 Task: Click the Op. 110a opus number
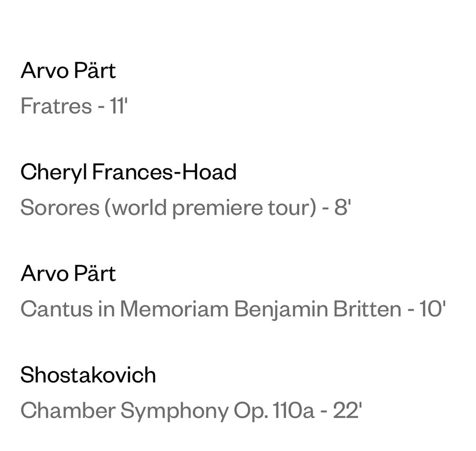pos(274,411)
